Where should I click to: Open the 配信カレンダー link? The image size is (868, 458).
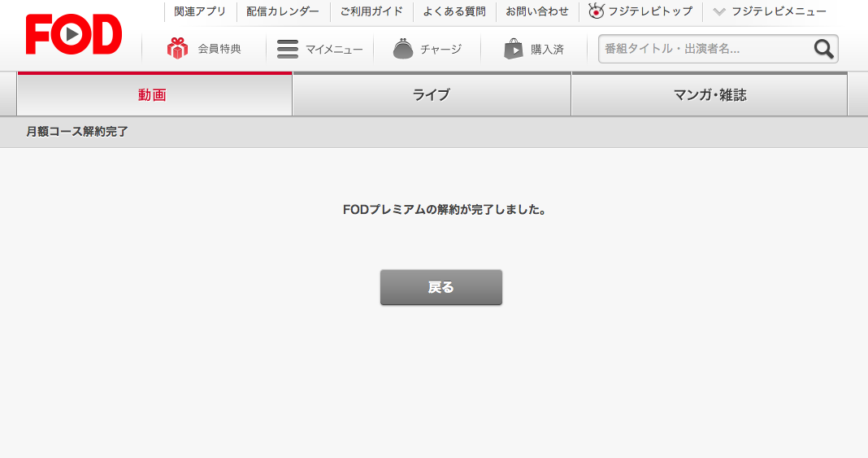tap(282, 11)
